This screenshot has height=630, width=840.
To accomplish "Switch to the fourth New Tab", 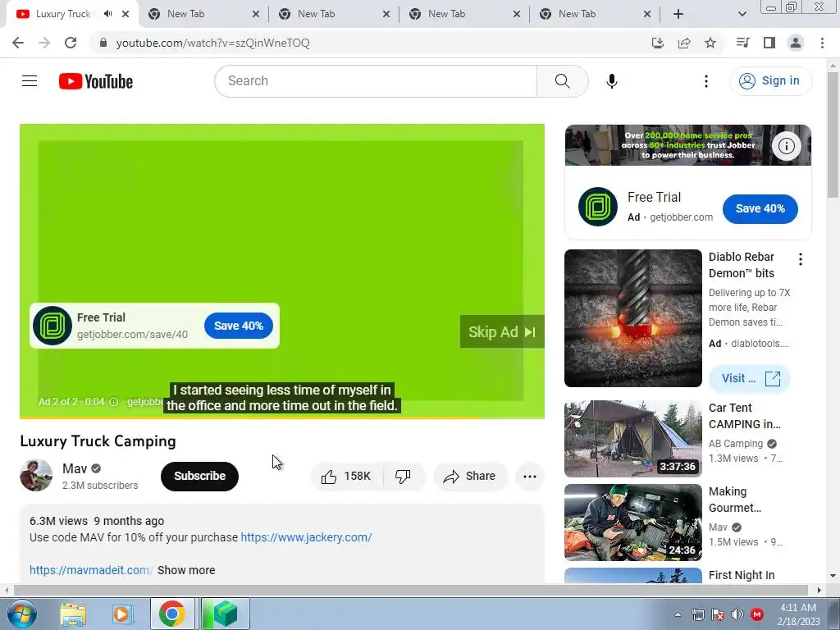I will [x=577, y=14].
